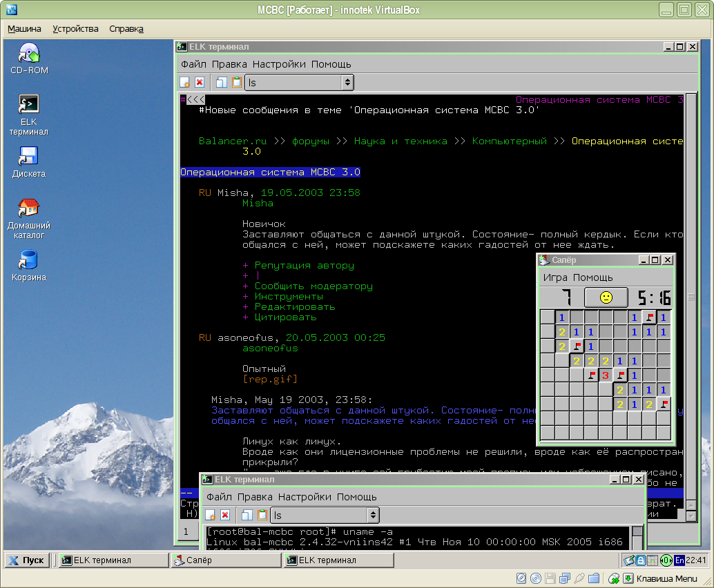Click paste icon in upper ELK terminal toolbar
The width and height of the screenshot is (714, 588).
coord(236,82)
